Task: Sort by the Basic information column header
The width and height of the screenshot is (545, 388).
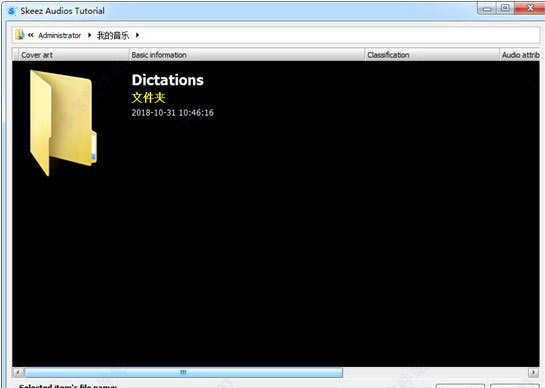Action: pos(247,55)
